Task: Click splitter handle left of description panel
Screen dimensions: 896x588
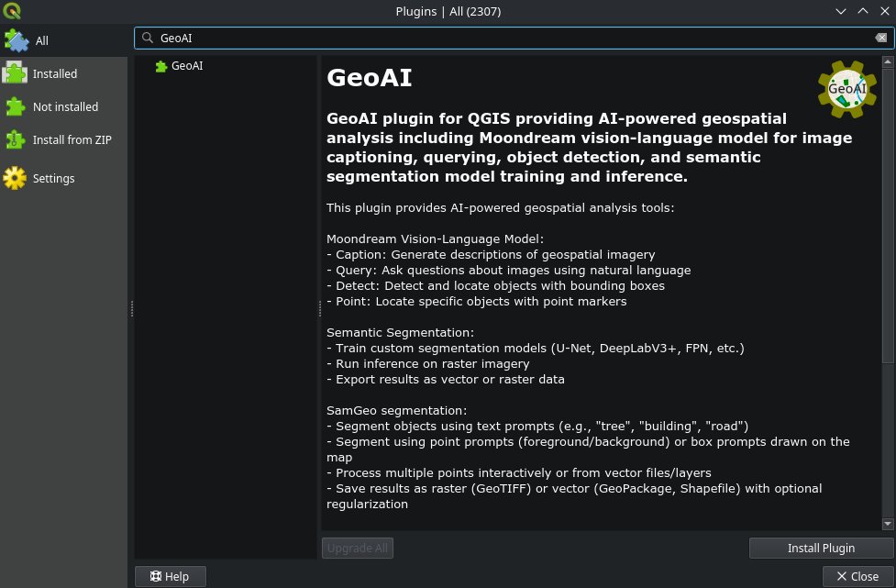Action: point(319,309)
